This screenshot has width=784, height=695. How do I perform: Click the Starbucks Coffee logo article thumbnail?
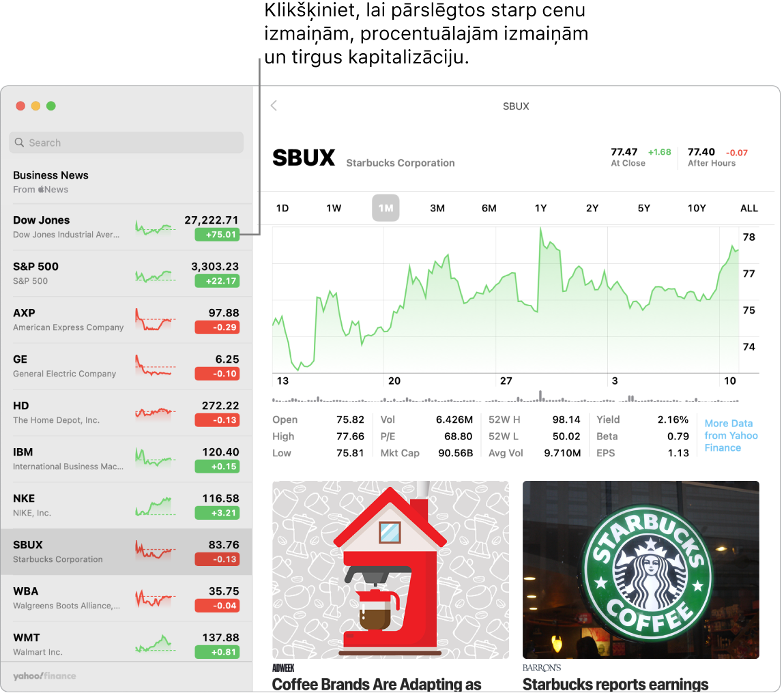(641, 570)
